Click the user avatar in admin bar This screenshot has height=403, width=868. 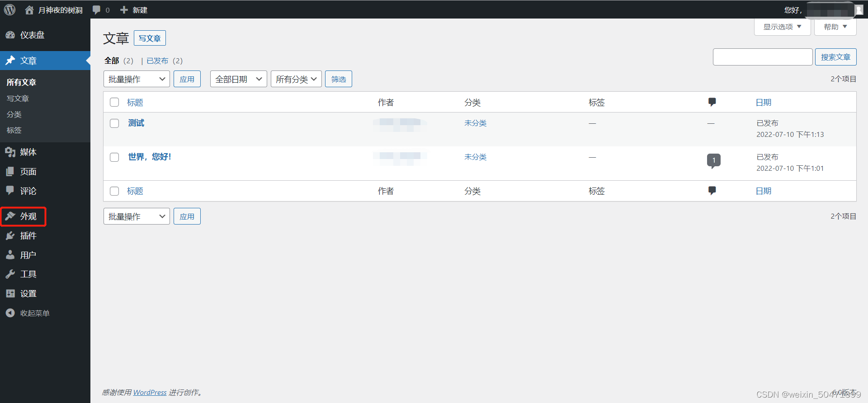(x=859, y=10)
